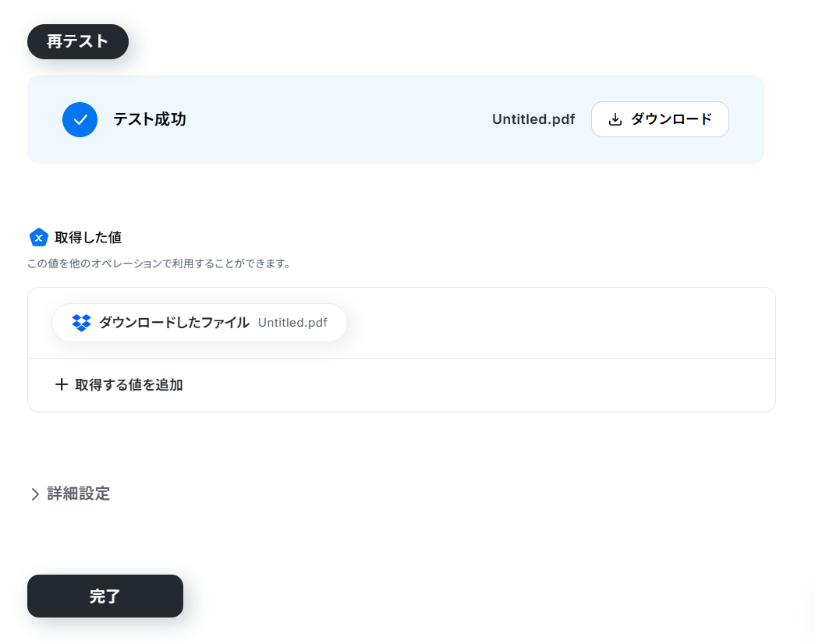Click Untitled.pdf inside the value chip
The width and height of the screenshot is (815, 644).
click(x=292, y=323)
